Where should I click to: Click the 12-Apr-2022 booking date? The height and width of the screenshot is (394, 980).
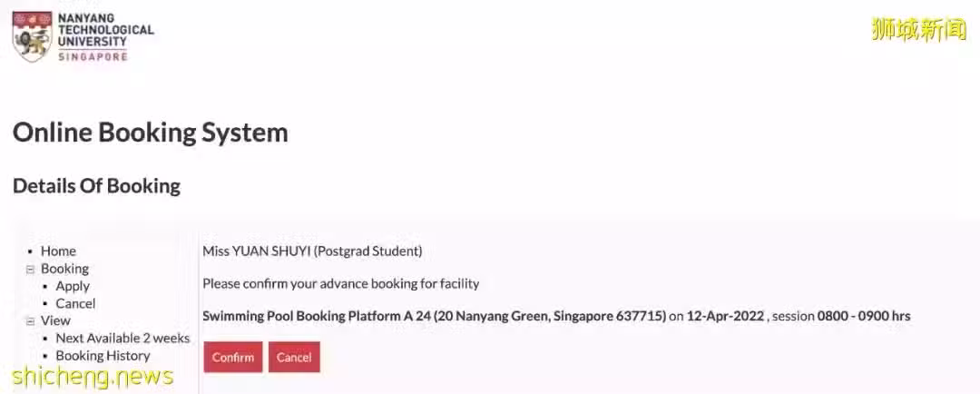725,316
